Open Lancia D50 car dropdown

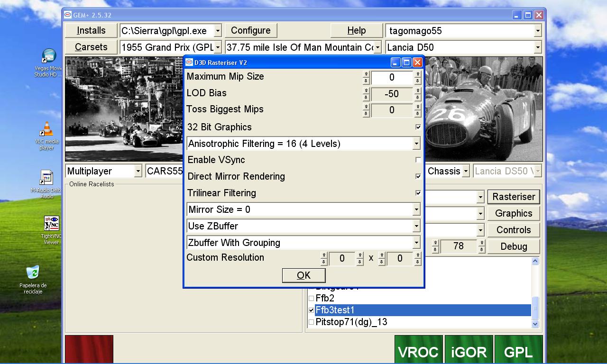(538, 47)
